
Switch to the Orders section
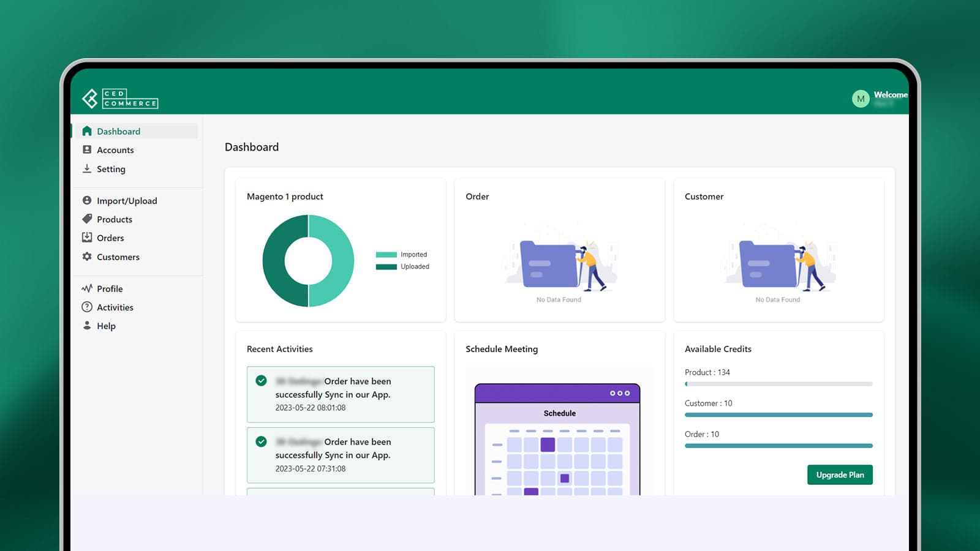coord(110,238)
